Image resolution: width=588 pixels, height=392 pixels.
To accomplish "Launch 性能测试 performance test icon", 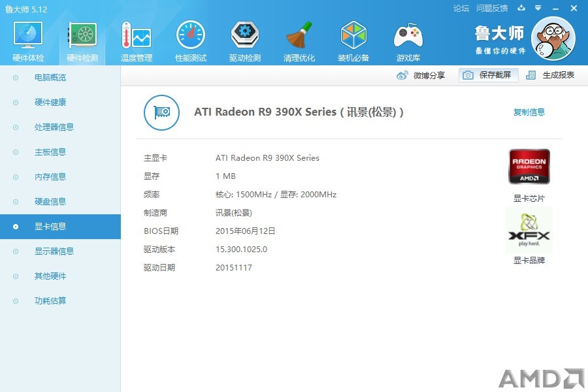I will 191,35.
